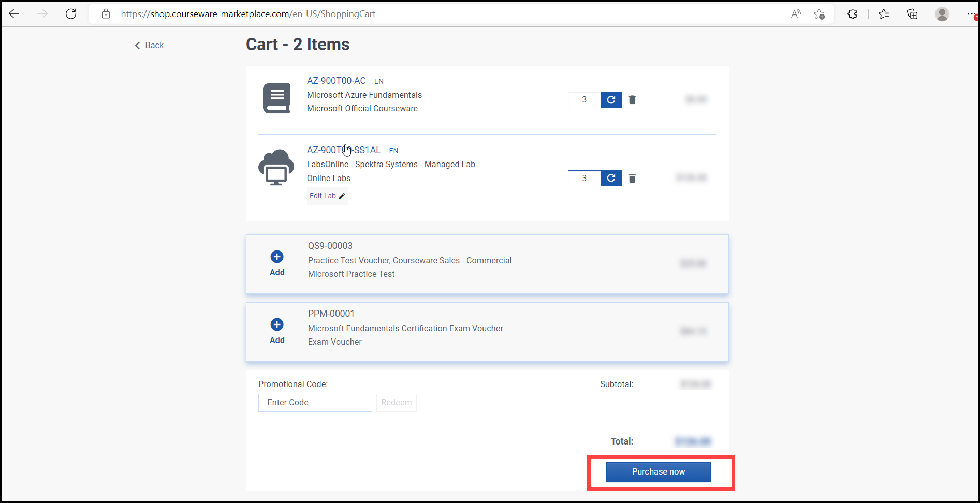The image size is (980, 503).
Task: Click the courseware book icon
Action: pyautogui.click(x=276, y=98)
